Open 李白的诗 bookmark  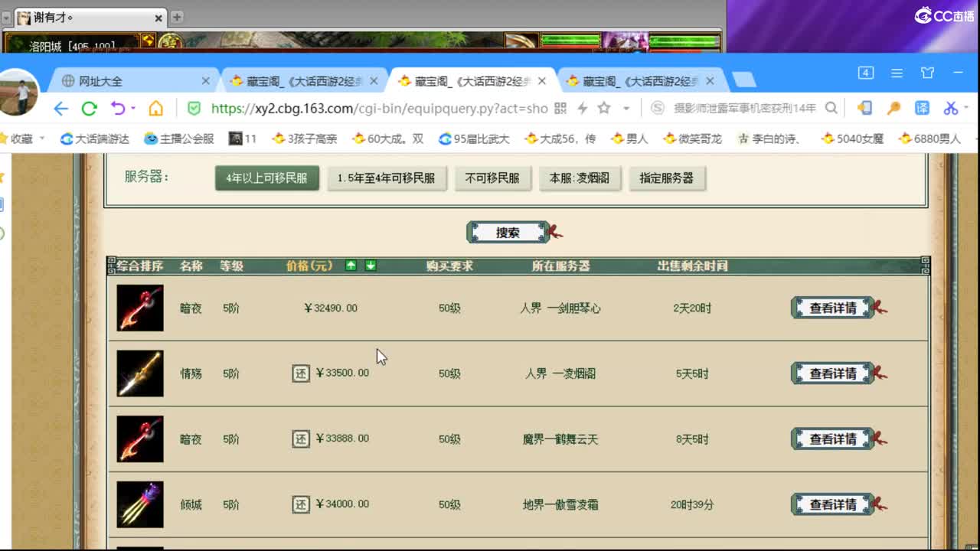point(769,139)
